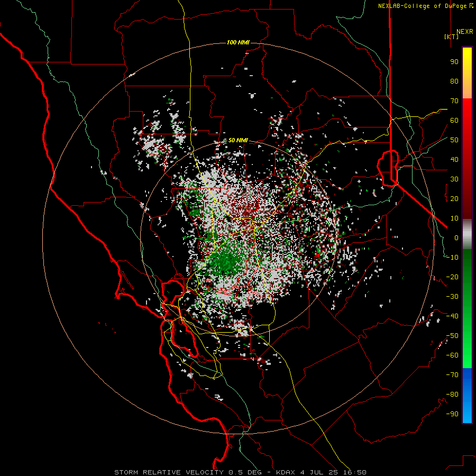This screenshot has width=476, height=476.
Task: Click the 4 JUL 25 16:50 timestamp
Action: [x=333, y=472]
